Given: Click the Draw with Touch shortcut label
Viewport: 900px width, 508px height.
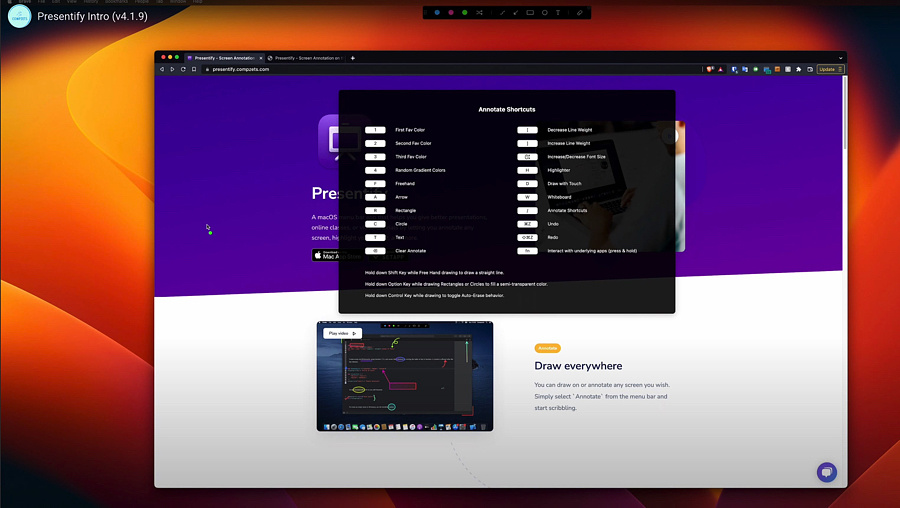Looking at the screenshot, I should coord(564,184).
